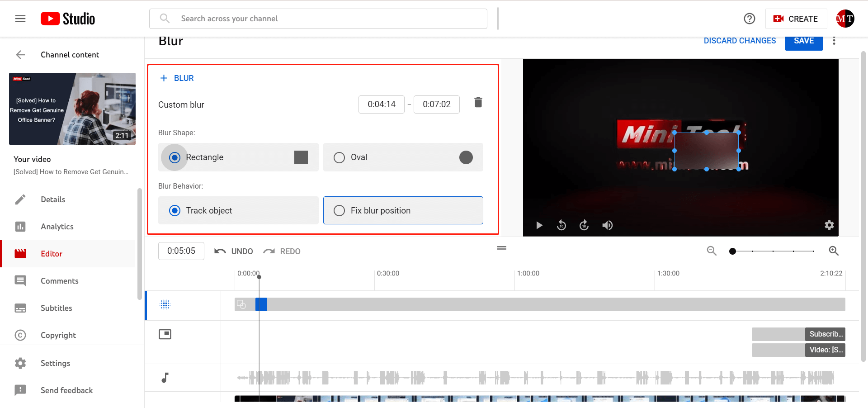Click the UNDO button
The width and height of the screenshot is (868, 408).
pyautogui.click(x=233, y=251)
